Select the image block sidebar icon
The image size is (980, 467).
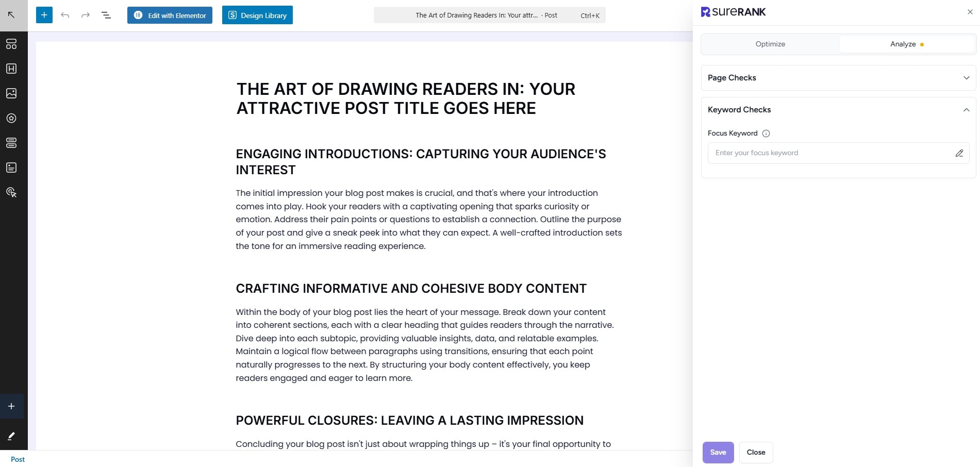click(x=11, y=93)
